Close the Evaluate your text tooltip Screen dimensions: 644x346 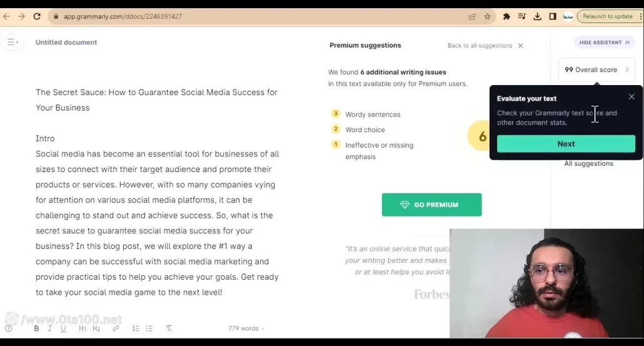[x=631, y=97]
